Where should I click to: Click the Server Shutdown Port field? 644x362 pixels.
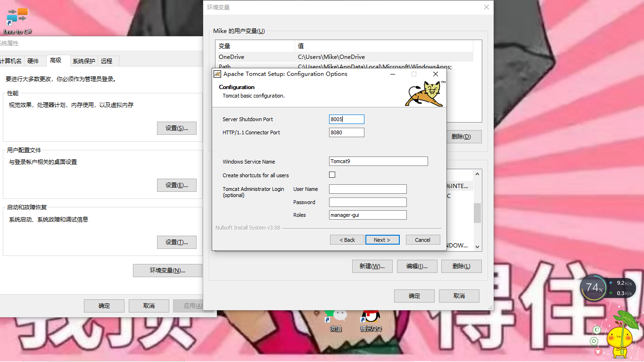347,119
